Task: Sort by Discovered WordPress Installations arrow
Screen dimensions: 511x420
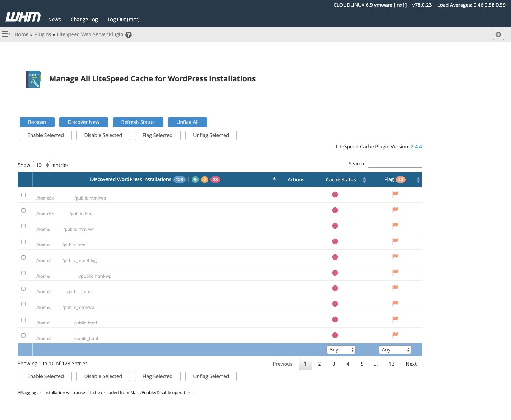Action: point(274,178)
